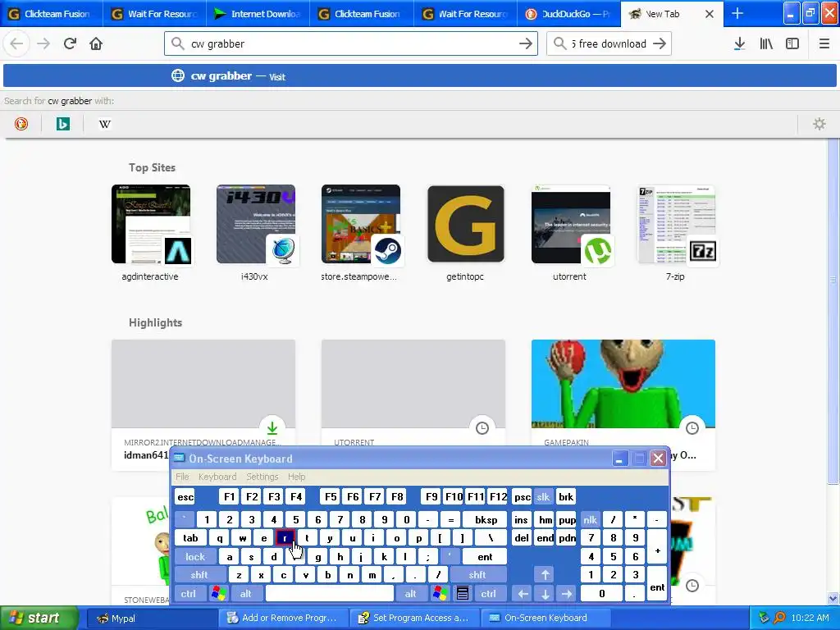The width and height of the screenshot is (840, 630).
Task: Open the Windows start button
Action: click(x=39, y=618)
